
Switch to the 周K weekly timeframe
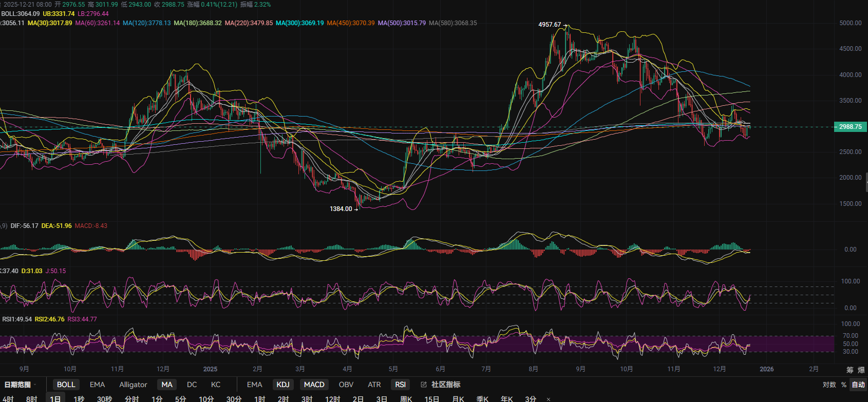point(406,399)
